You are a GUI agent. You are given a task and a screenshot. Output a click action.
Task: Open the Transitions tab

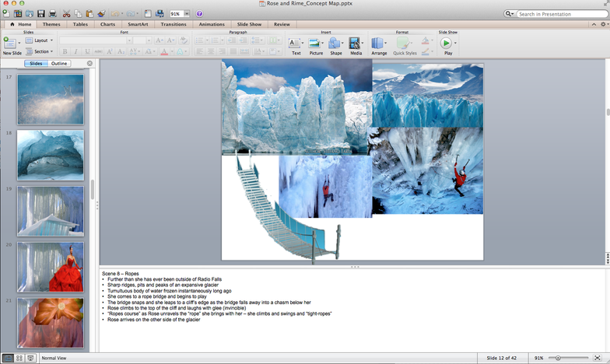(173, 24)
